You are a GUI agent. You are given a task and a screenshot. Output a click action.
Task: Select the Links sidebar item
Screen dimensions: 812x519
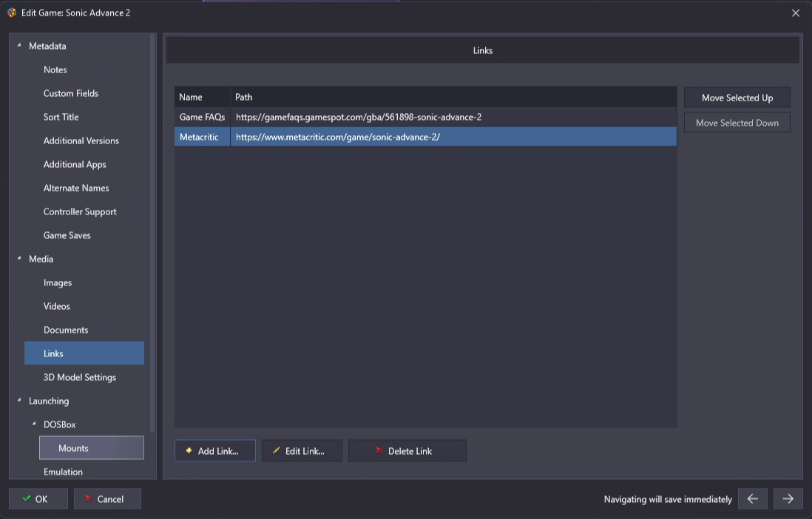pyautogui.click(x=84, y=353)
